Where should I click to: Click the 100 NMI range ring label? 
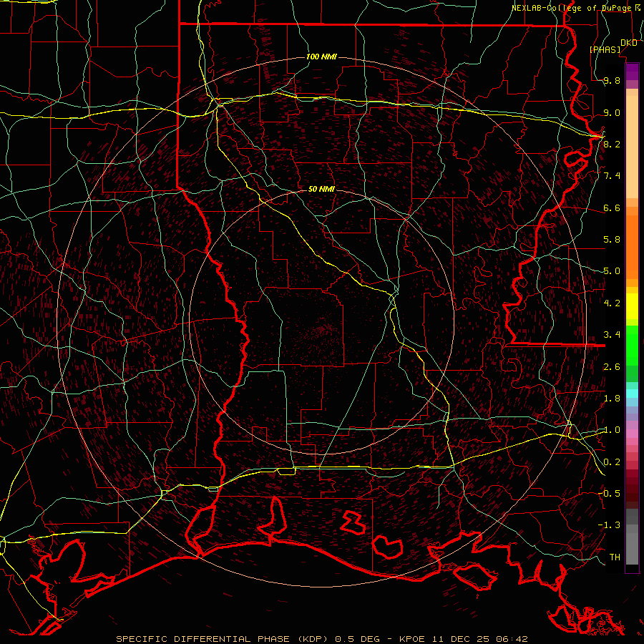(321, 57)
